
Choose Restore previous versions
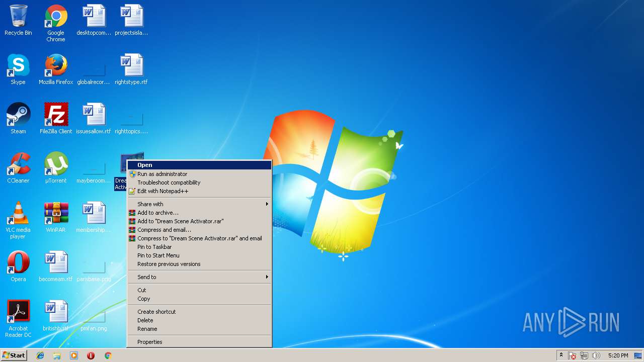(199, 264)
